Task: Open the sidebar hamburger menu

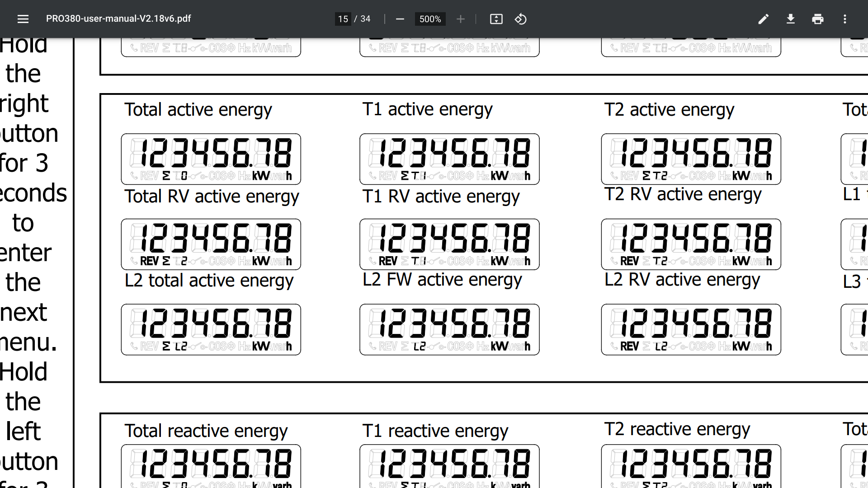Action: (x=23, y=19)
